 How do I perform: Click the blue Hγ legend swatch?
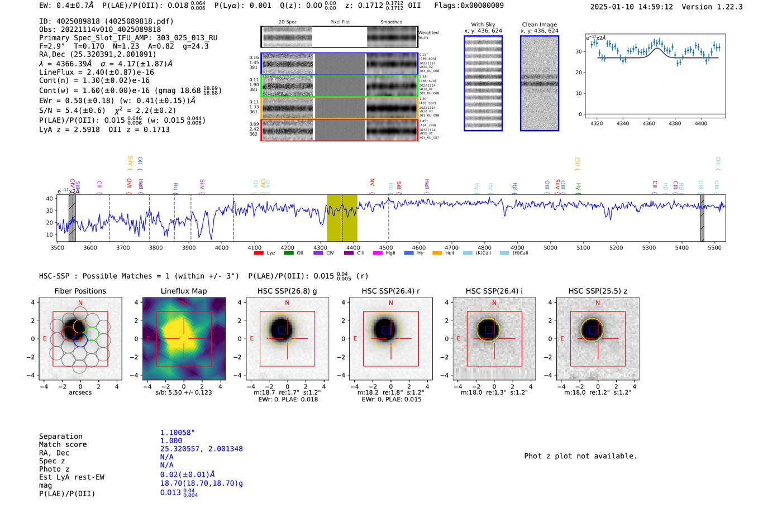409,253
